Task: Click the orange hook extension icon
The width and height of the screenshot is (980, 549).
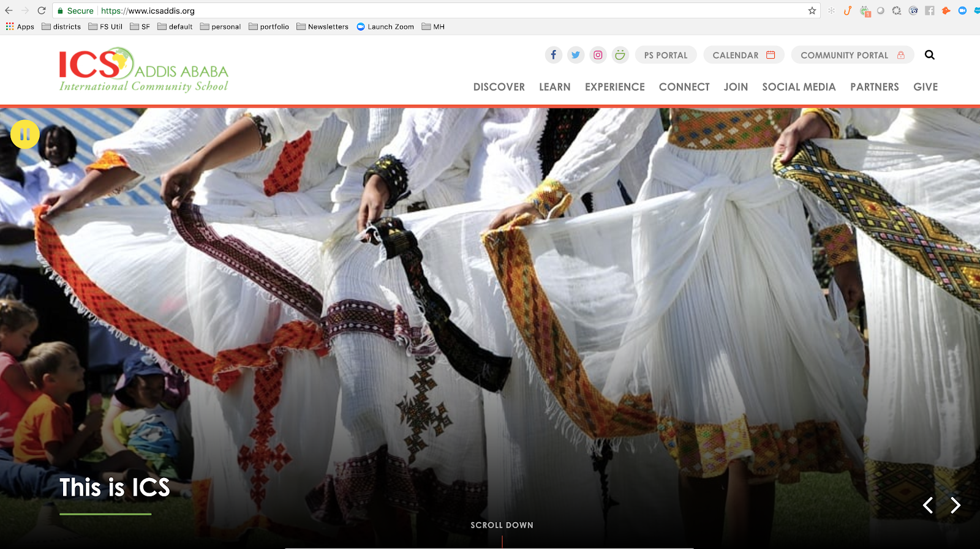Action: 848,10
